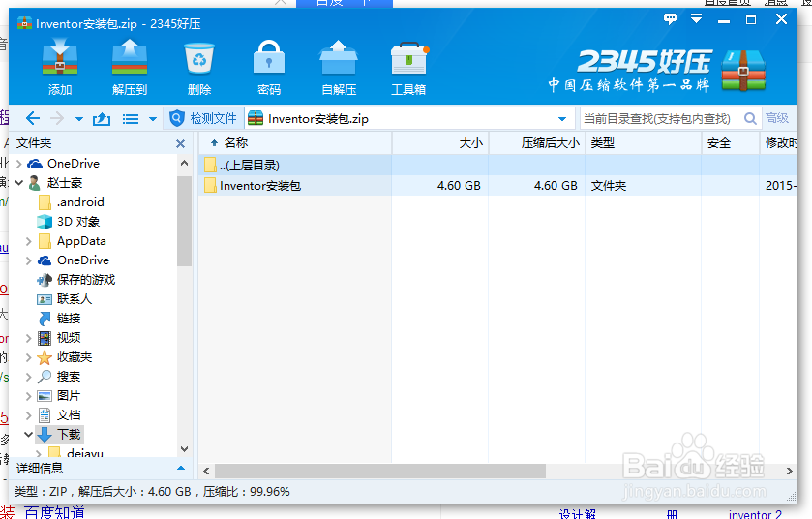Click the file list horizontal scroll left arrow
Screen dimensions: 812x519
pos(206,471)
